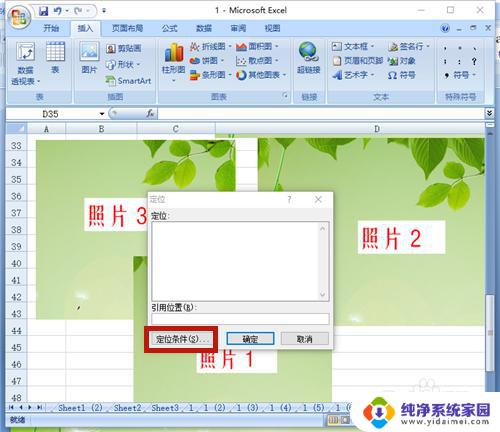
Task: Insert a PivotTable (数据透视表)
Action: 26,63
